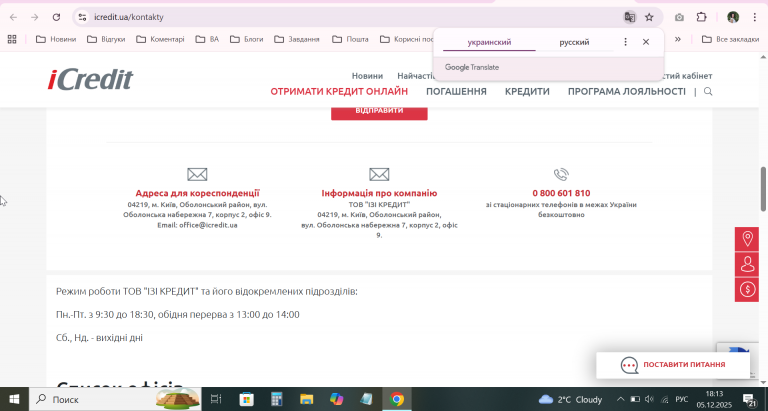Click the iCredit logo
The image size is (768, 411).
[x=90, y=80]
